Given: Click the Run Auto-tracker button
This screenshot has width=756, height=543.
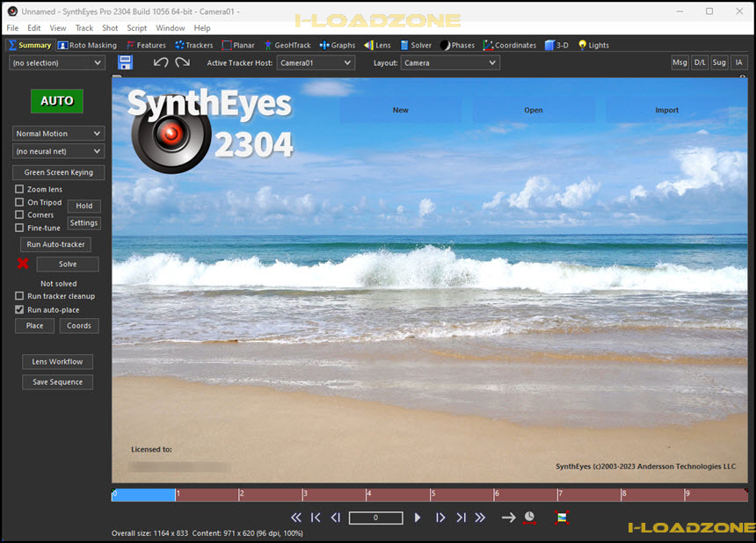Looking at the screenshot, I should (x=55, y=244).
